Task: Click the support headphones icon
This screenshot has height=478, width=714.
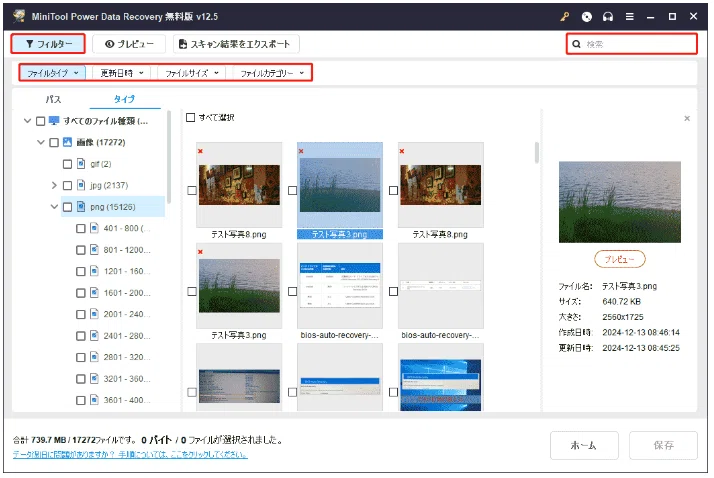Action: (x=608, y=17)
